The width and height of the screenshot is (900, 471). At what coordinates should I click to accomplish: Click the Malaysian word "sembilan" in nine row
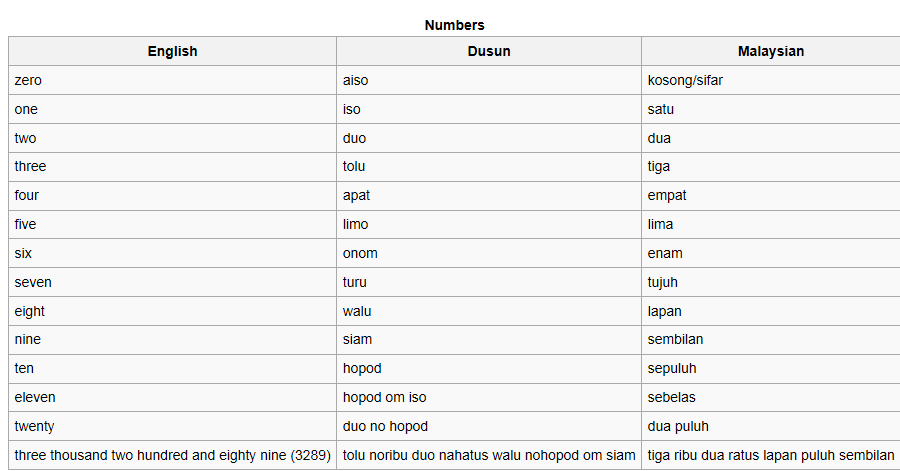tap(675, 339)
